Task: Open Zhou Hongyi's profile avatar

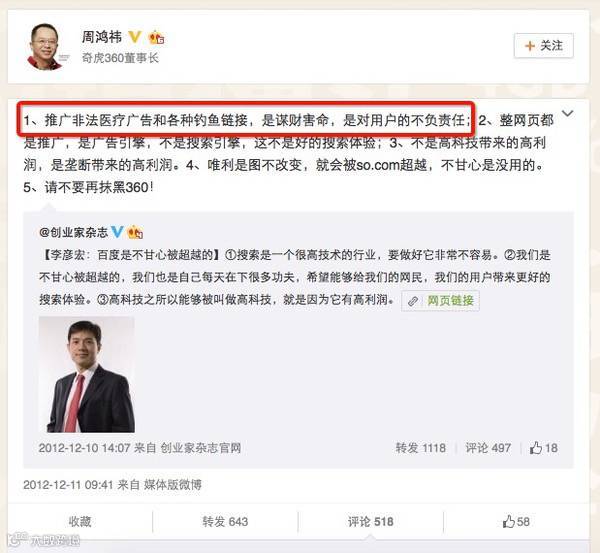Action: [x=47, y=47]
